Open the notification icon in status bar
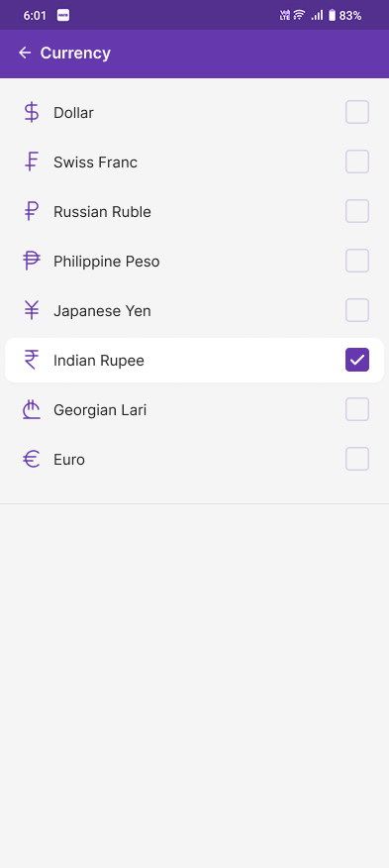 click(63, 16)
